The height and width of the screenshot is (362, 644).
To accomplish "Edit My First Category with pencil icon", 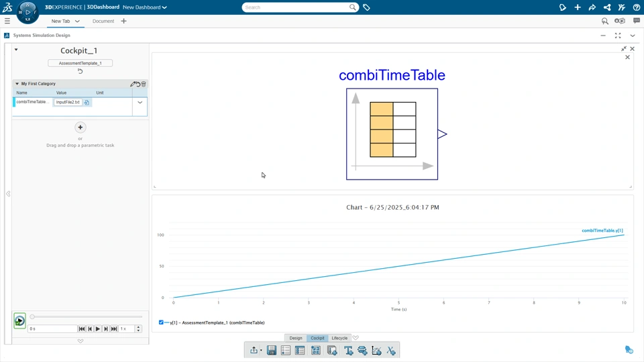I will 133,84.
